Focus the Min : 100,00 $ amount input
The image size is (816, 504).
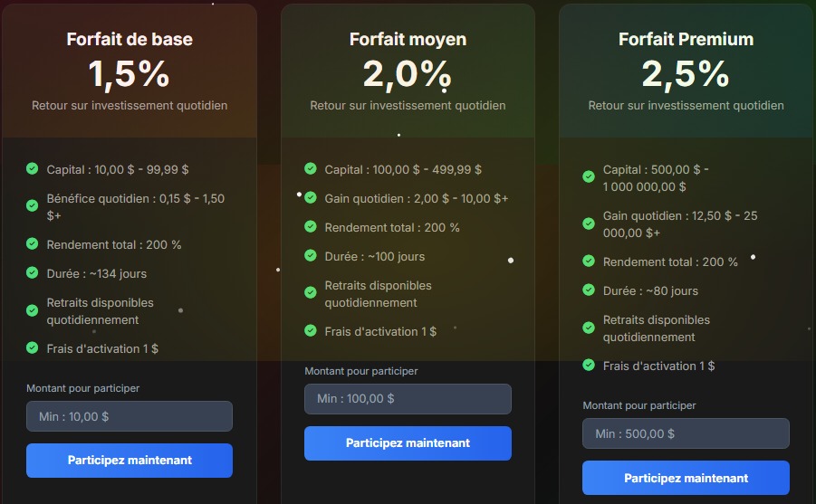(408, 399)
